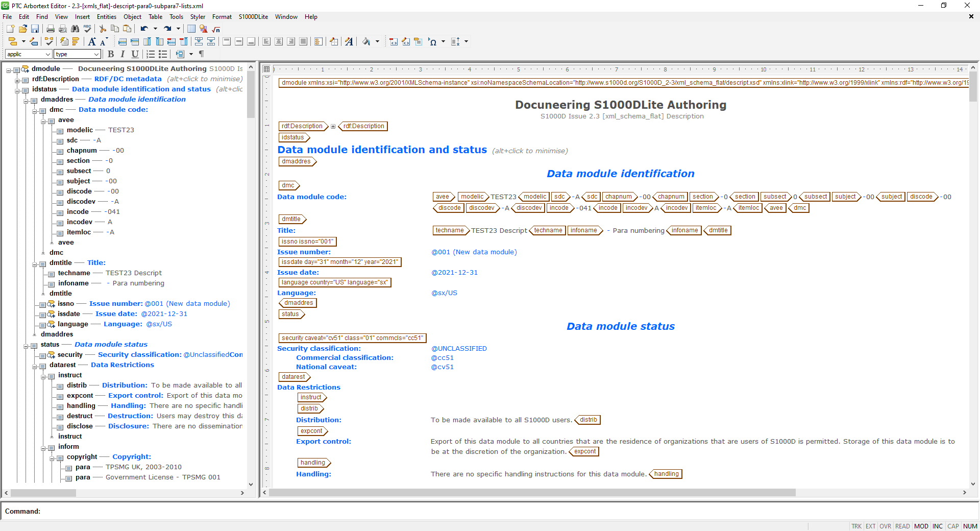
Task: Open the Find binoculars icon
Action: [76, 29]
